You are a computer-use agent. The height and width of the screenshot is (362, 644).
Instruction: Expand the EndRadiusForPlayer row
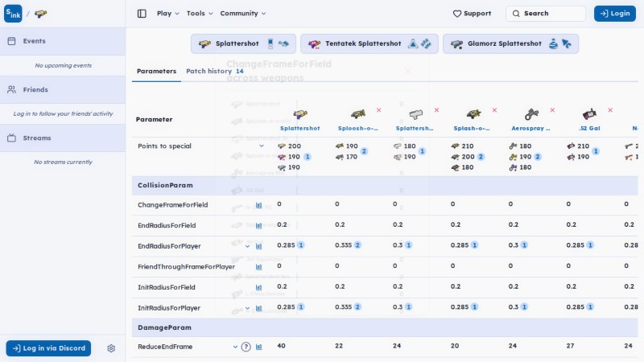point(247,246)
